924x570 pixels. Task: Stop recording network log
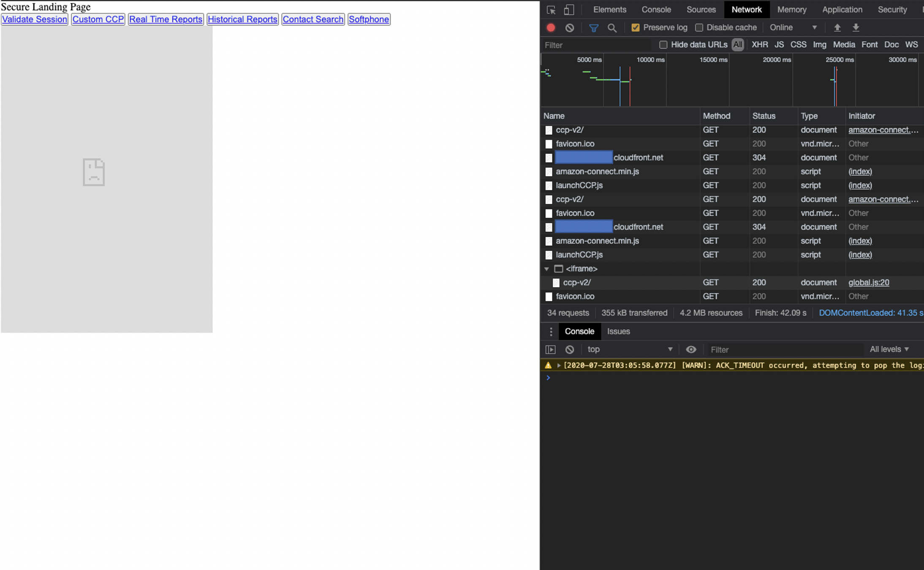550,27
